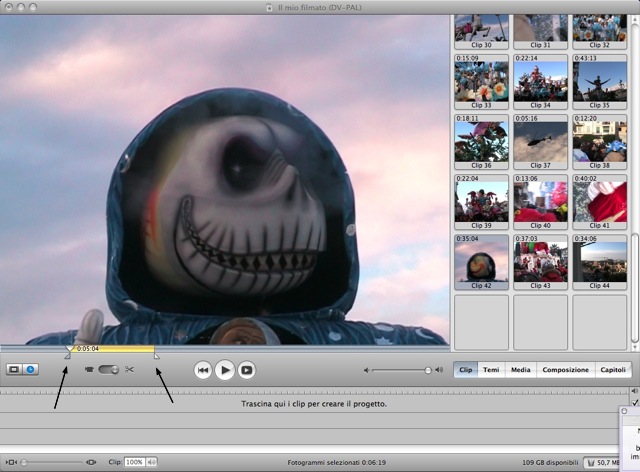640x472 pixels.
Task: Open the Media pane tab
Action: tap(520, 370)
